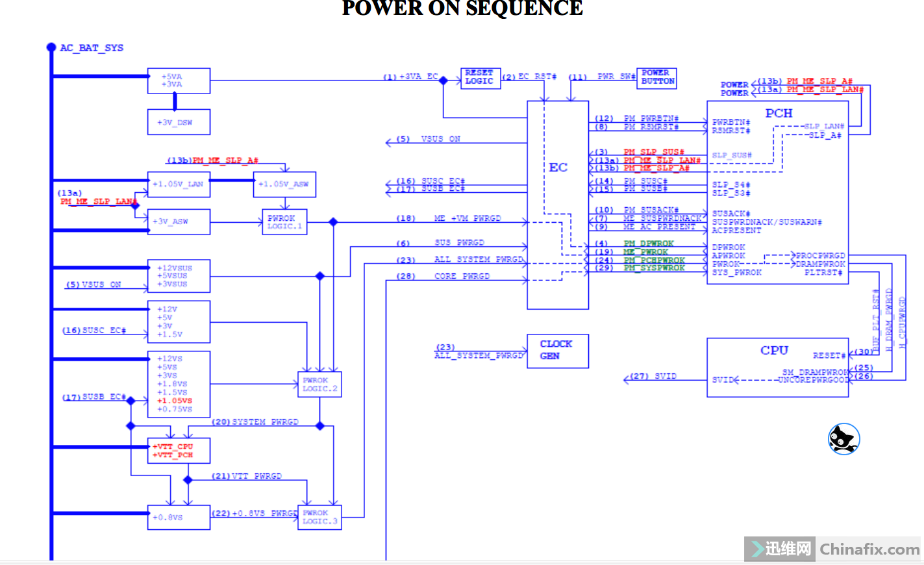Select the (8) PM_RSMRST# signal
Image resolution: width=924 pixels, height=565 pixels.
(x=637, y=127)
